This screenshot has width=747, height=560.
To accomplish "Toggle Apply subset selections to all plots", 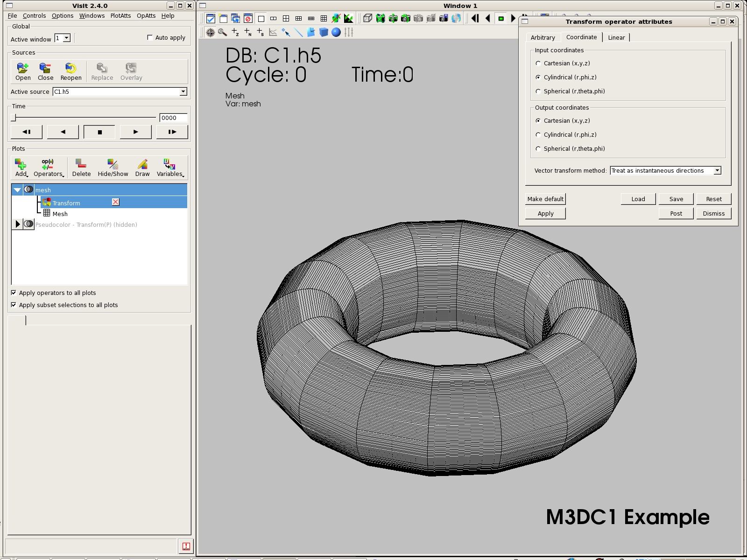I will 14,305.
